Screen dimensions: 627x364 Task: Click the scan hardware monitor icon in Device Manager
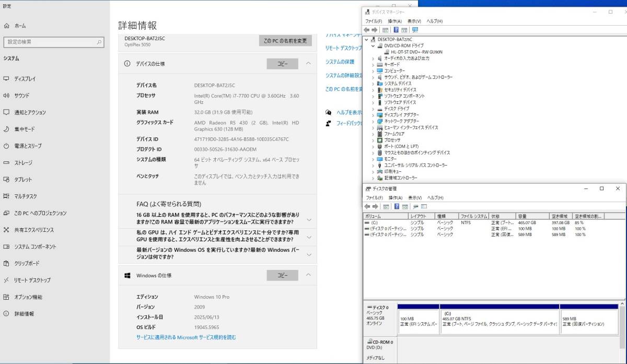(x=415, y=30)
